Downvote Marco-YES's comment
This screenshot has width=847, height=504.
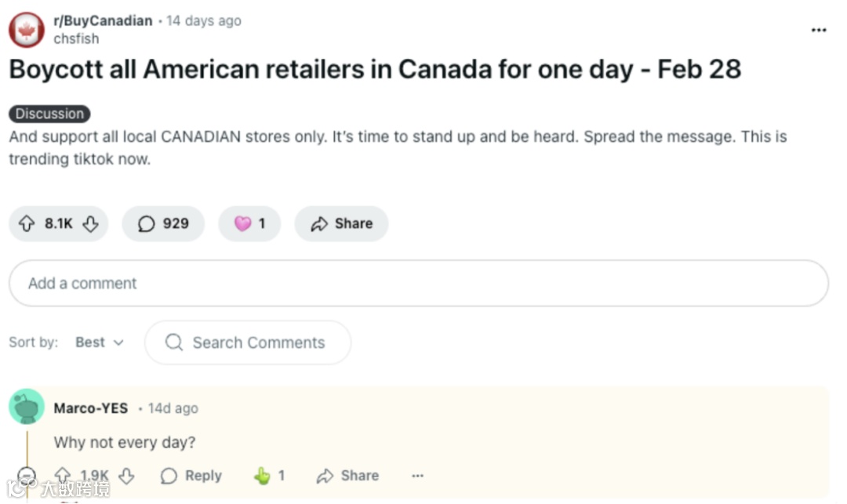[126, 476]
